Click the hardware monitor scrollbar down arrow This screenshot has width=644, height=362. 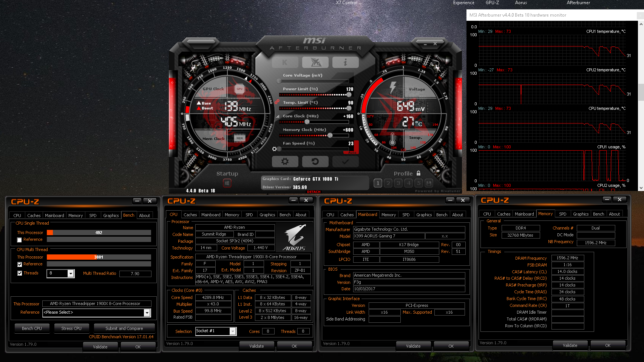(641, 188)
